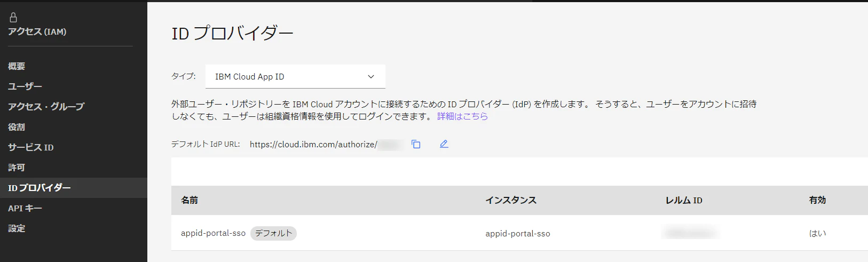Click the https://cloud.ibm.com/authorize/ URL text
Image resolution: width=868 pixels, height=262 pixels.
(x=313, y=145)
